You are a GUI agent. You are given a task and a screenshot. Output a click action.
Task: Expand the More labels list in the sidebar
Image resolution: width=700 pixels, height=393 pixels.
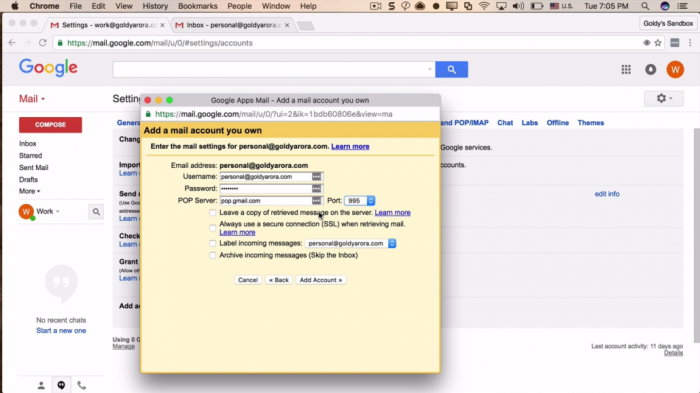pos(29,191)
